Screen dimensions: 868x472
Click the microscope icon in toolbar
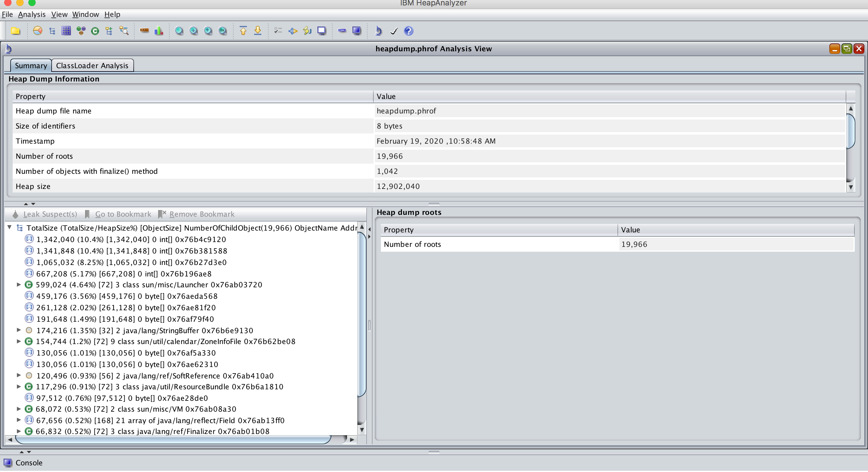pos(378,31)
